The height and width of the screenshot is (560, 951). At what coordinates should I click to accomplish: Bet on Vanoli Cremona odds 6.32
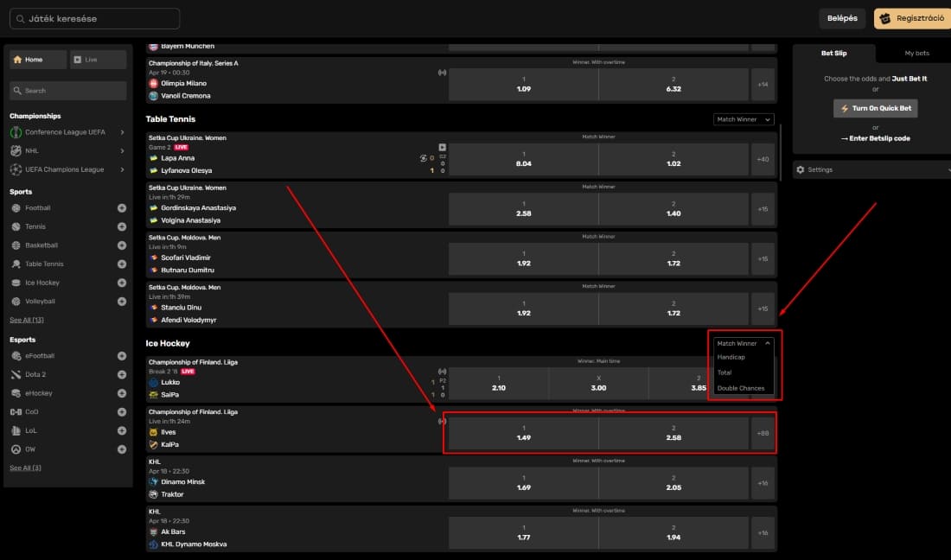(x=673, y=84)
